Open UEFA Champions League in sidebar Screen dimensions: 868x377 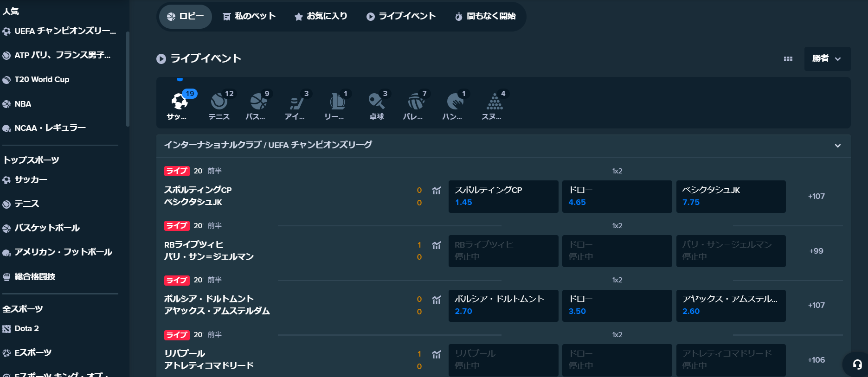[x=59, y=31]
